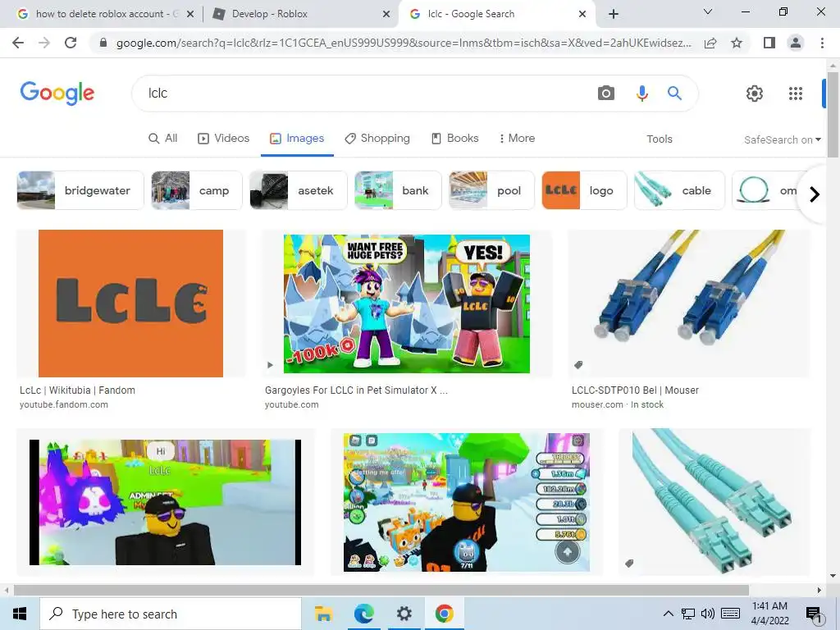Filter images by the asetek chip
This screenshot has height=630, width=840.
(x=297, y=190)
